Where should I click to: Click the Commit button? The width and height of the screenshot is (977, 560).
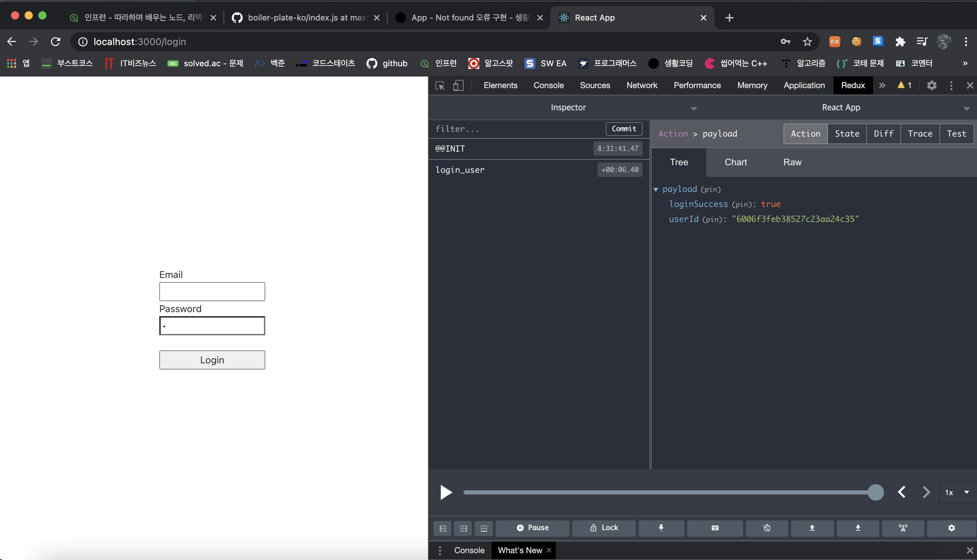click(x=624, y=129)
